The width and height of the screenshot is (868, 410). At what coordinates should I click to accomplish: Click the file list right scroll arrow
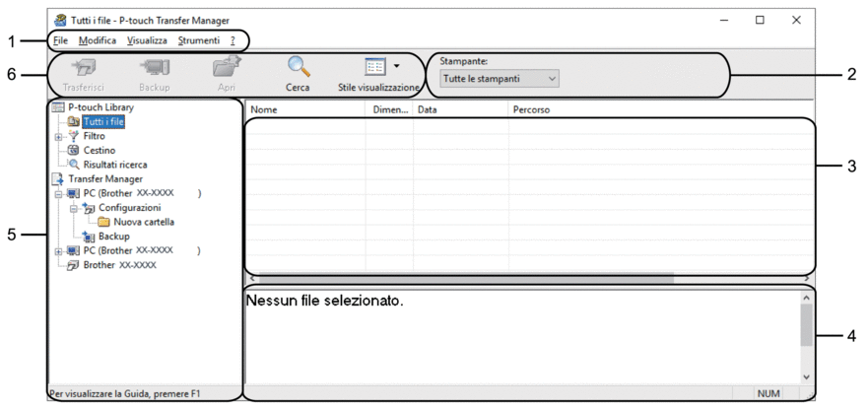(x=807, y=278)
